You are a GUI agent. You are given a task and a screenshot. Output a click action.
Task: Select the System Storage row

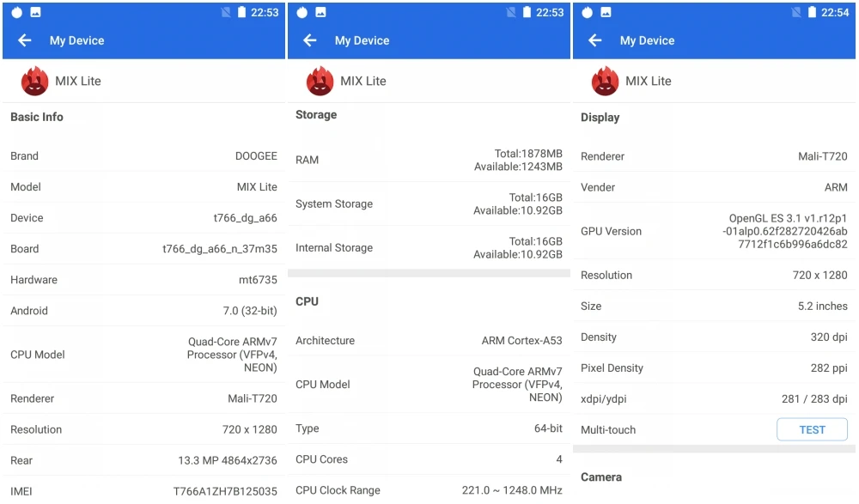click(x=429, y=203)
